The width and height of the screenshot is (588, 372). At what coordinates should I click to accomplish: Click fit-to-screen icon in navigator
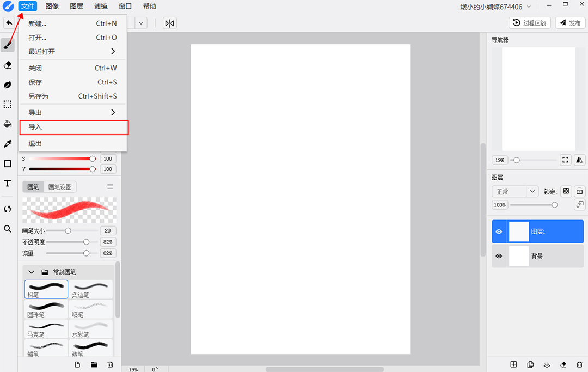pos(566,160)
